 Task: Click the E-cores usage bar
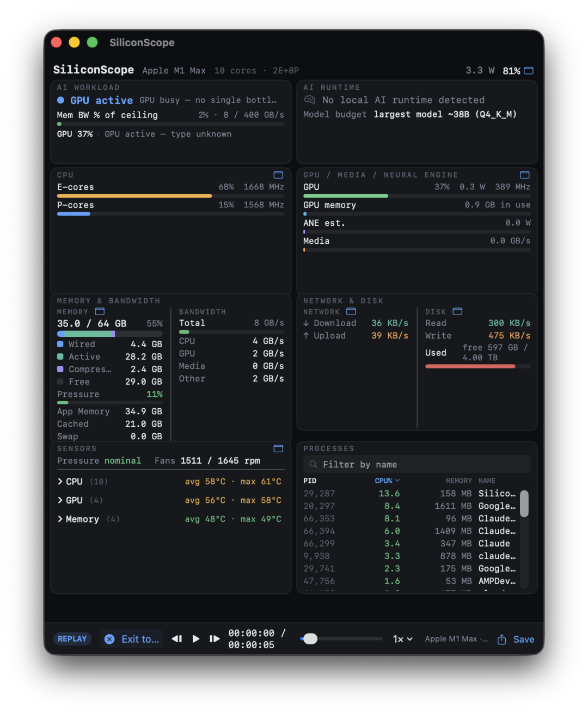point(170,196)
